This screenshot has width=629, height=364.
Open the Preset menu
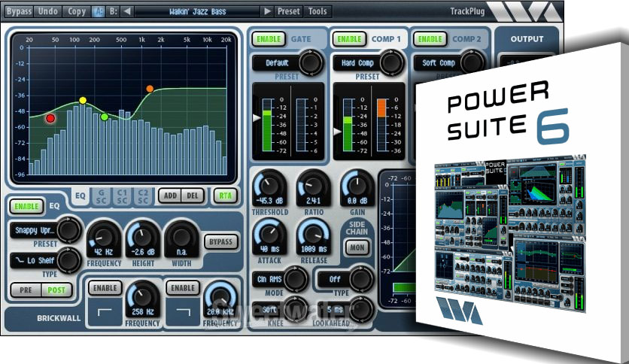pyautogui.click(x=289, y=11)
